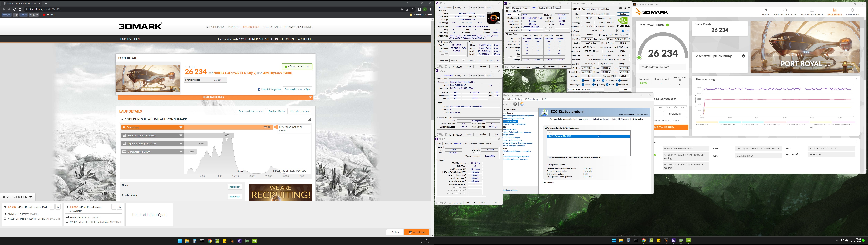Image resolution: width=868 pixels, height=245 pixels.
Task: Toggle the PhysX checkbox in GPU-Z
Action: click(x=607, y=84)
